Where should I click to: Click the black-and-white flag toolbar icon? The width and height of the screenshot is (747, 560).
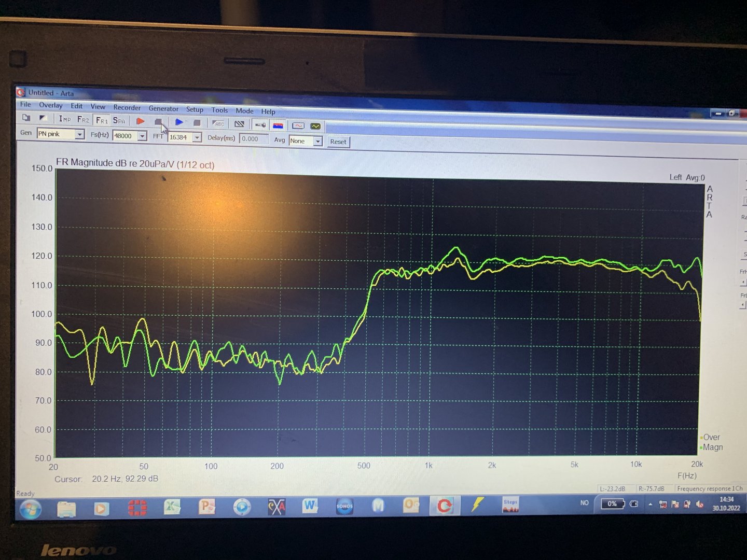coord(43,118)
